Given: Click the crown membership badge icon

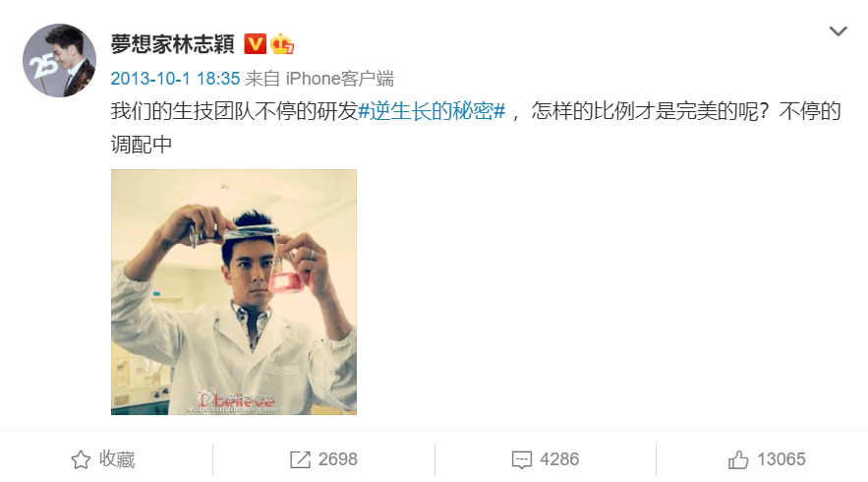Looking at the screenshot, I should pyautogui.click(x=282, y=43).
